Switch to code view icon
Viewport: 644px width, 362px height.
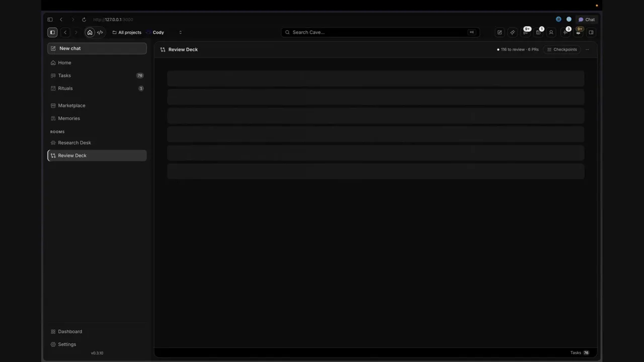pyautogui.click(x=100, y=32)
